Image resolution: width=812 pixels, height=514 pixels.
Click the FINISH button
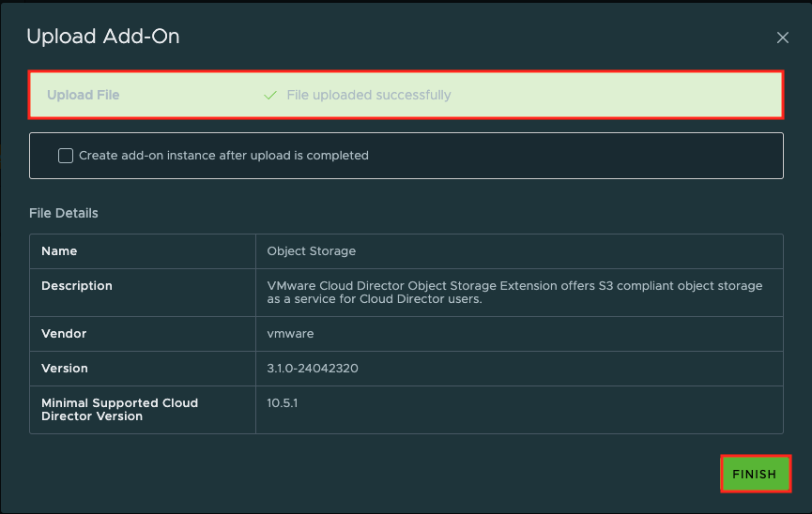755,475
